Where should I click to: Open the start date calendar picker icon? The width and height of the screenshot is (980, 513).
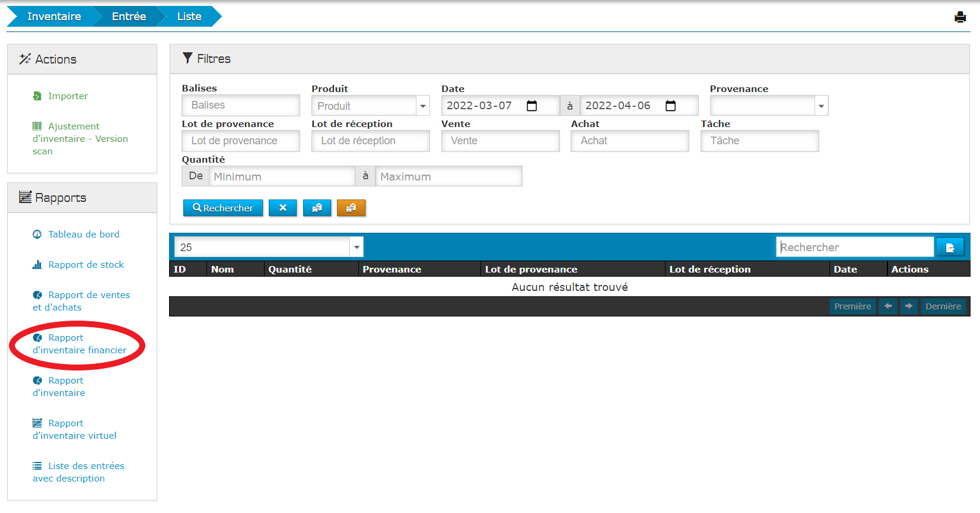532,106
